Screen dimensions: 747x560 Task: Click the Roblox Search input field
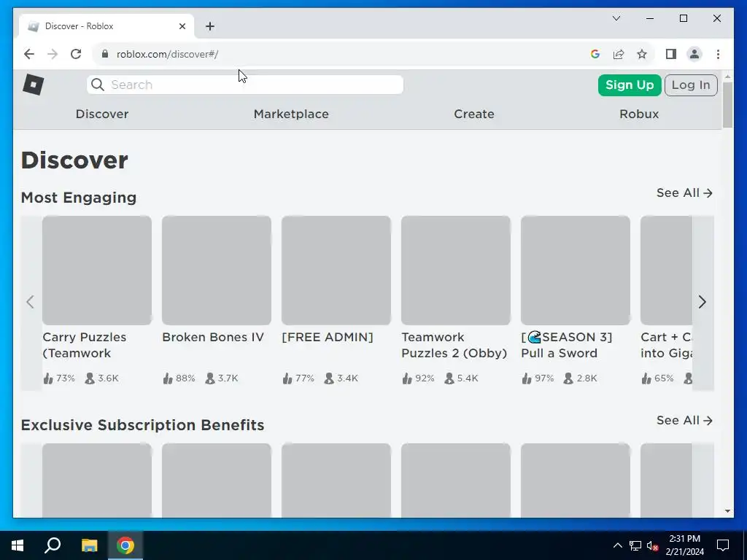(245, 85)
